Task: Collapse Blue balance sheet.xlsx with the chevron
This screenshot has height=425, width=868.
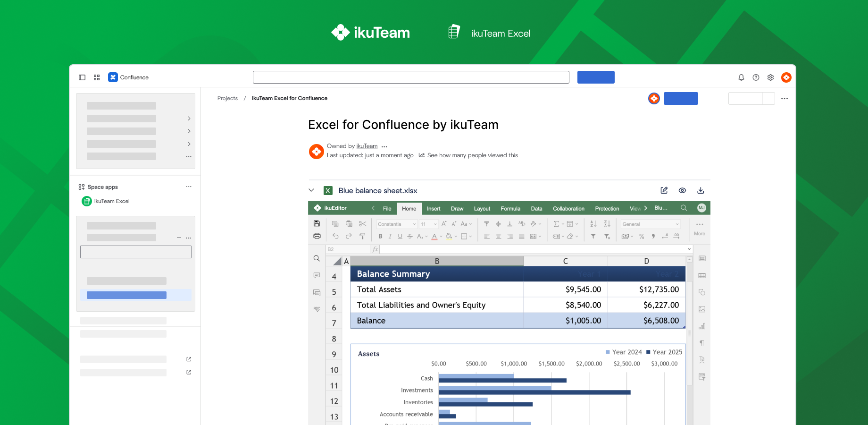Action: pos(311,190)
